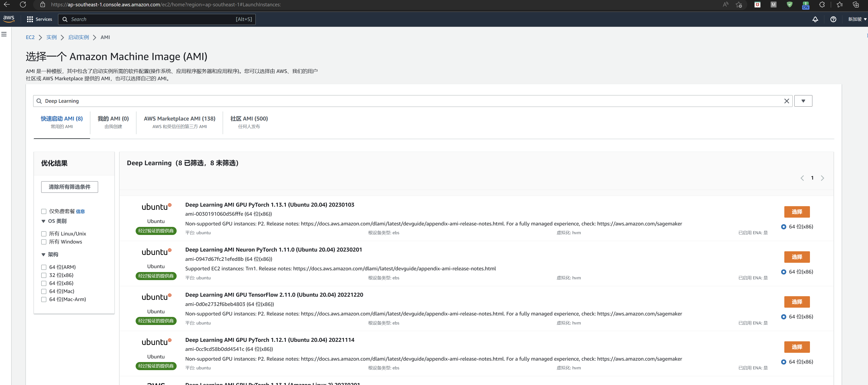868x385 pixels.
Task: Open the search box options dropdown arrow
Action: (803, 101)
